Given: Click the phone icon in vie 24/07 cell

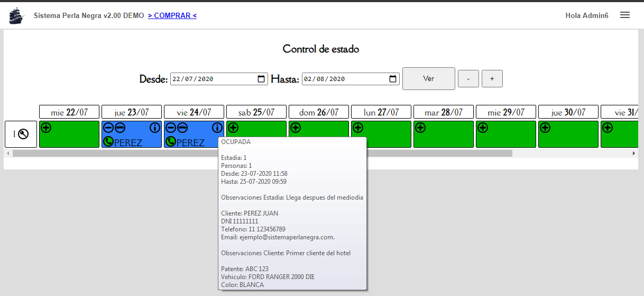Looking at the screenshot, I should click(x=171, y=141).
